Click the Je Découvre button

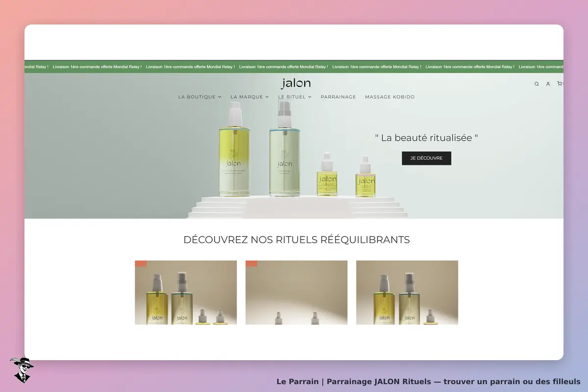pos(426,158)
